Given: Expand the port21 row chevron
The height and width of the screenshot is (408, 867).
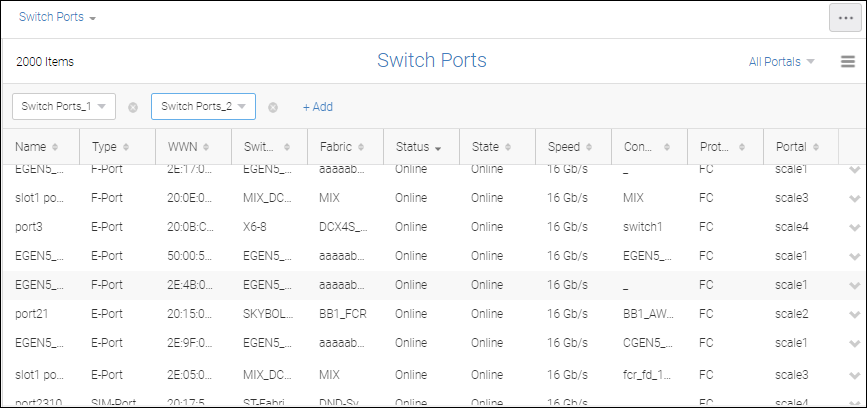Looking at the screenshot, I should coord(853,314).
